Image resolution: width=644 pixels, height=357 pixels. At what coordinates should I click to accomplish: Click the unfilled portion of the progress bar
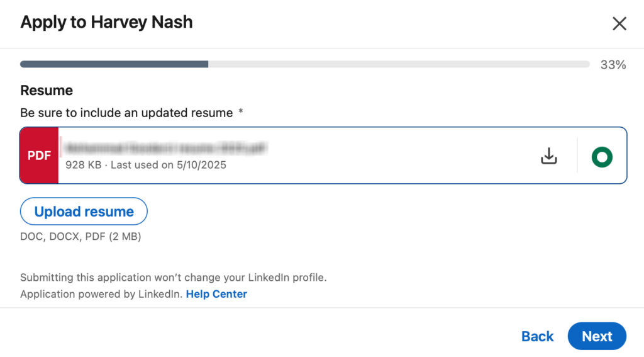(399, 64)
